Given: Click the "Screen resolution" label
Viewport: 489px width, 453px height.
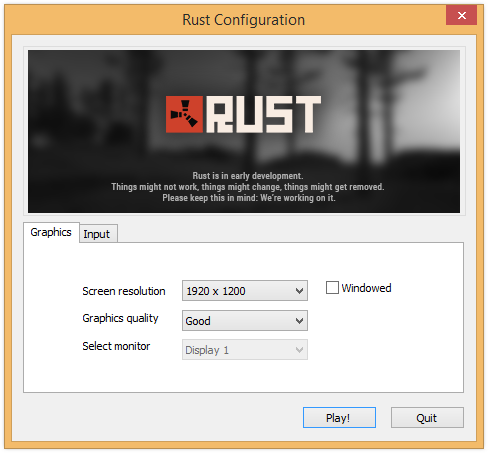Looking at the screenshot, I should 124,291.
